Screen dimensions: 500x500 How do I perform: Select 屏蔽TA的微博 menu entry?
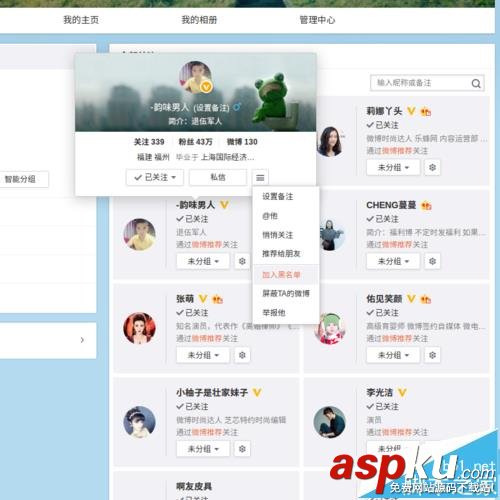(286, 293)
